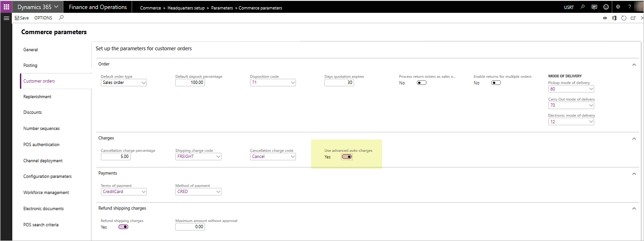Collapse the Charges section chevron
Screen dimensions: 644x241
(635, 139)
